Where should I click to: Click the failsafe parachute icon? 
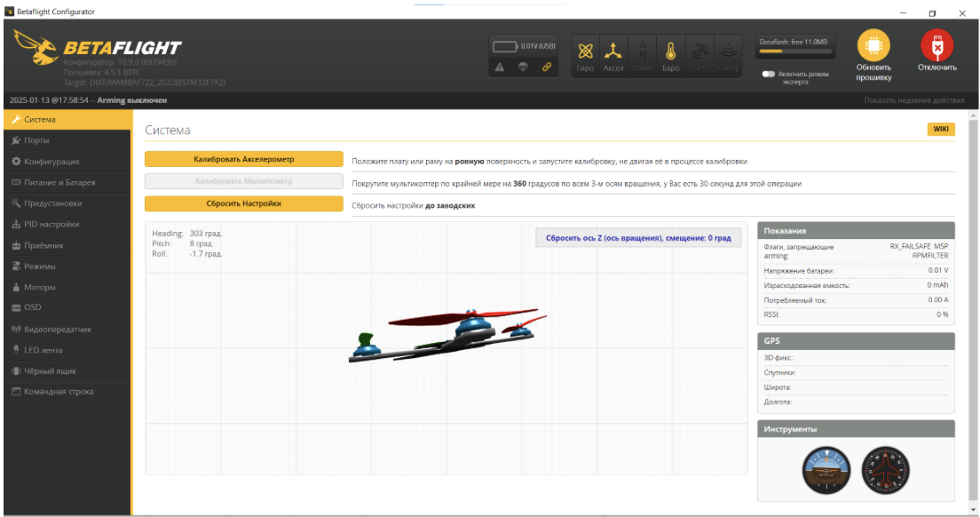click(524, 67)
